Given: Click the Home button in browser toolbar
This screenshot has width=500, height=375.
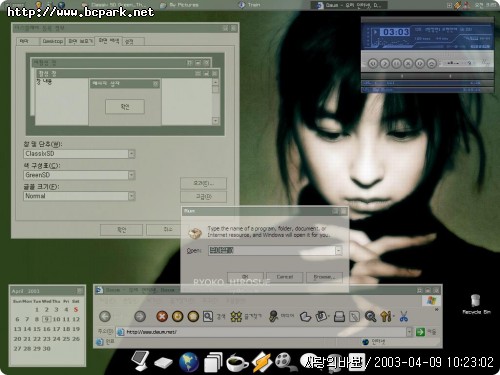Looking at the screenshot, I should coord(193,316).
